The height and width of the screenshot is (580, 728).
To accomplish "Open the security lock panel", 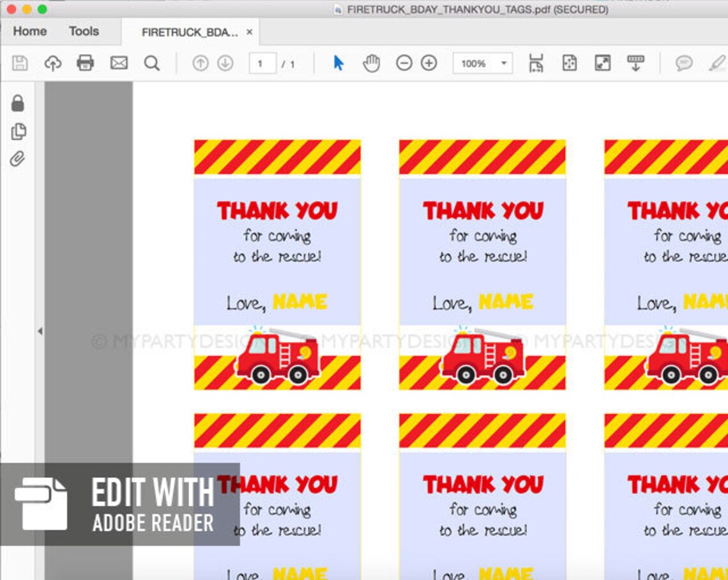I will [18, 103].
